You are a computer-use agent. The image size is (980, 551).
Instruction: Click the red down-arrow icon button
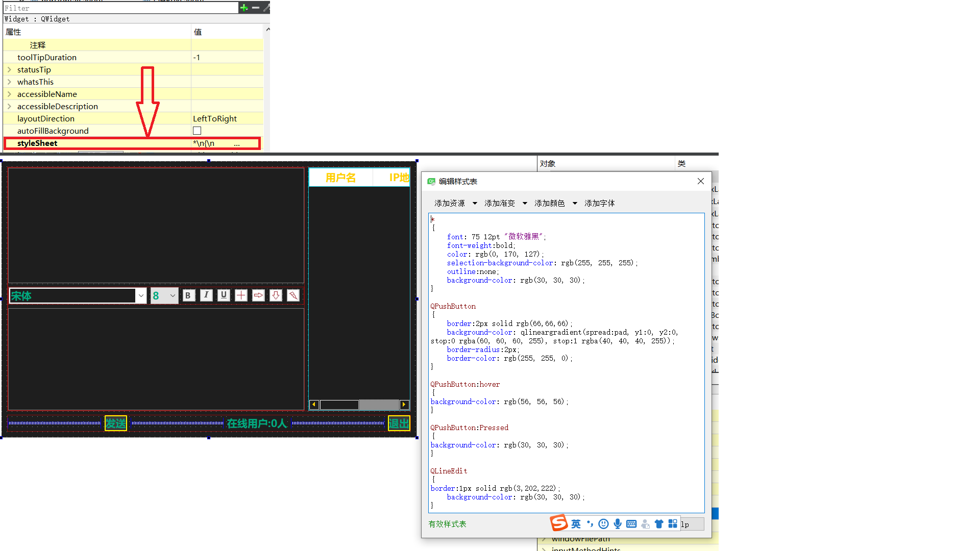[x=276, y=295]
